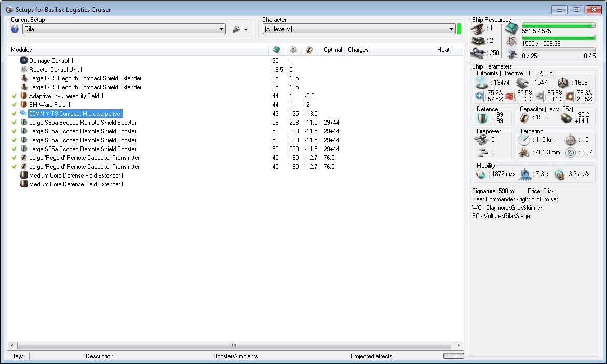The width and height of the screenshot is (607, 364).
Task: Select the first Large F-S9 Regolith Shield Extender row
Action: [85, 78]
